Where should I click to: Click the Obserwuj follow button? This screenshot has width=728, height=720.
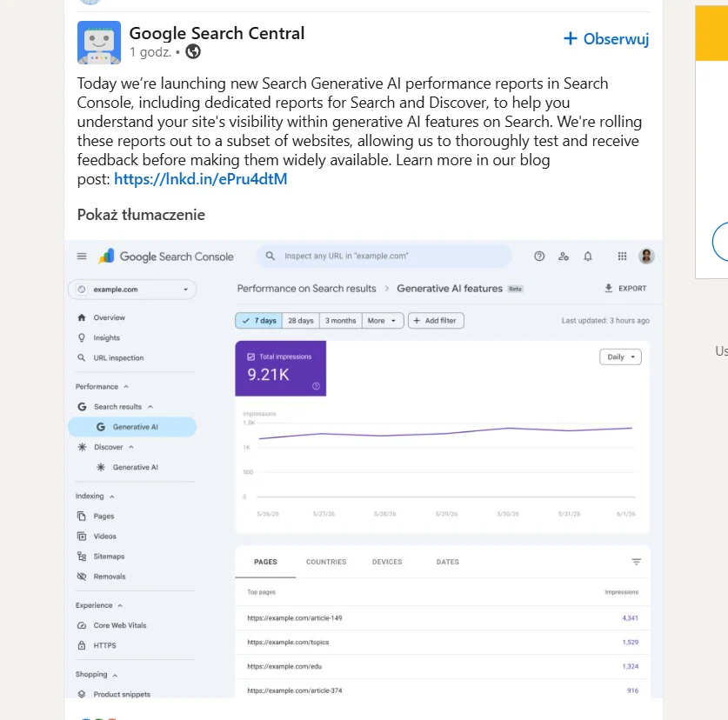click(x=606, y=39)
